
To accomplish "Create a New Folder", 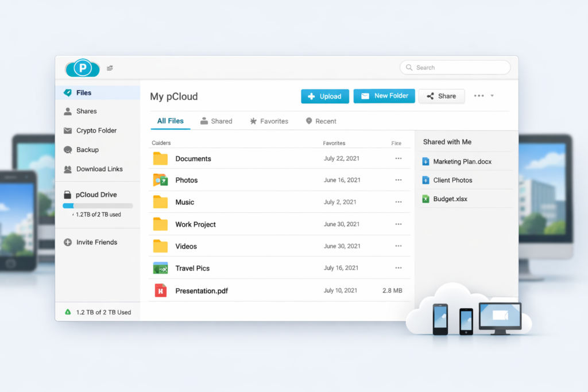I will click(x=384, y=96).
